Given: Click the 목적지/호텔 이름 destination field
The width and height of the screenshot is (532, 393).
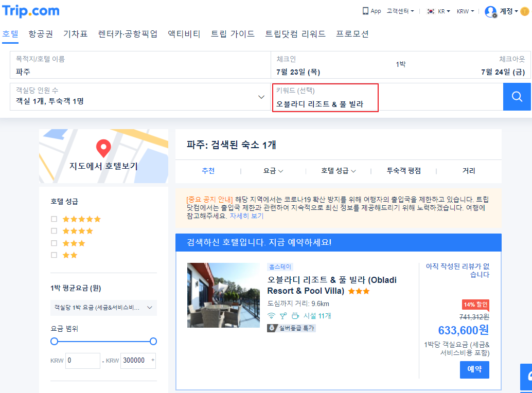Looking at the screenshot, I should point(140,65).
